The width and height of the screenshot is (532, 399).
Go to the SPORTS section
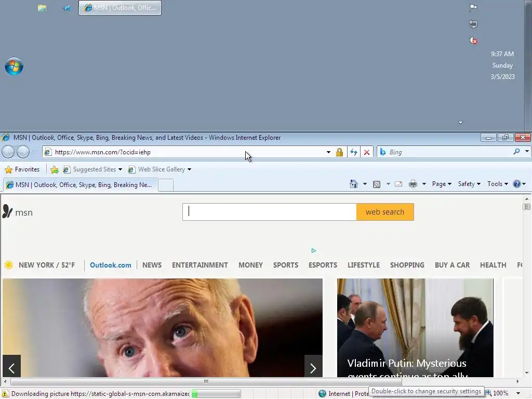[286, 265]
